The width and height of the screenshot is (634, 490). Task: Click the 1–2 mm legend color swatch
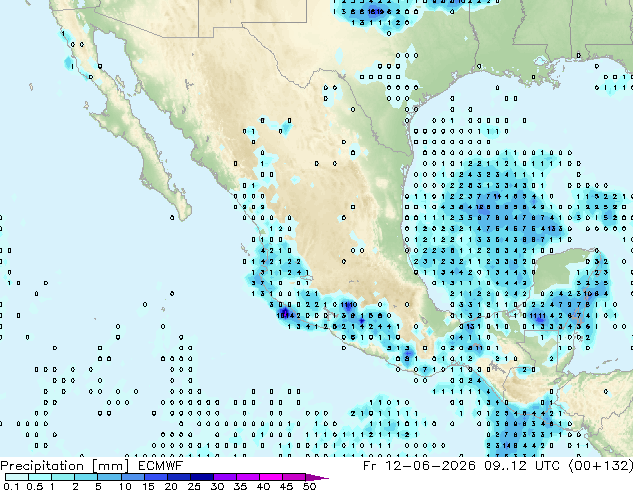tap(63, 477)
